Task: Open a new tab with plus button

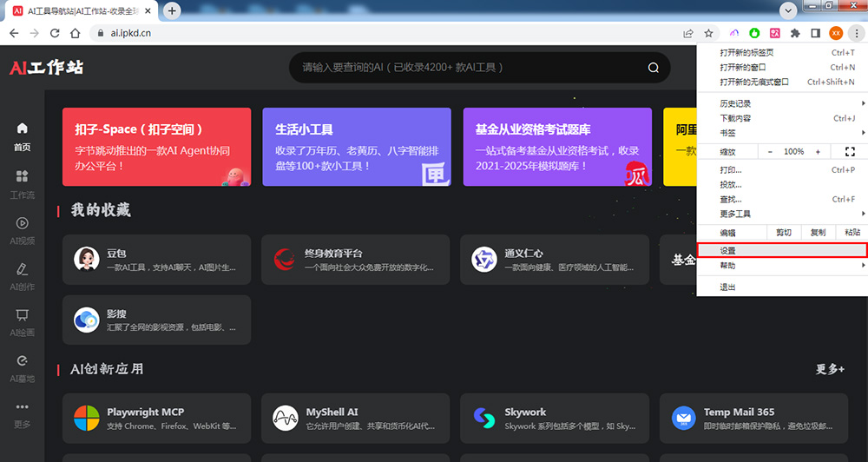Action: (x=172, y=10)
